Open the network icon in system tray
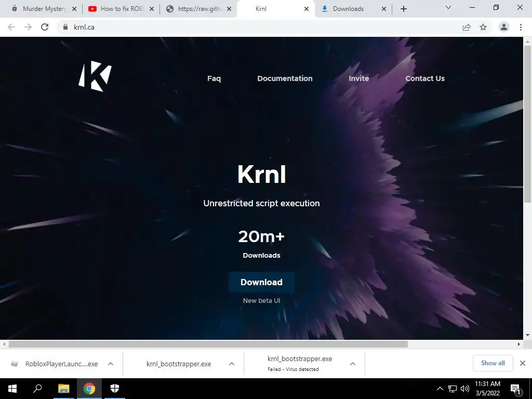This screenshot has height=399, width=532. click(453, 389)
